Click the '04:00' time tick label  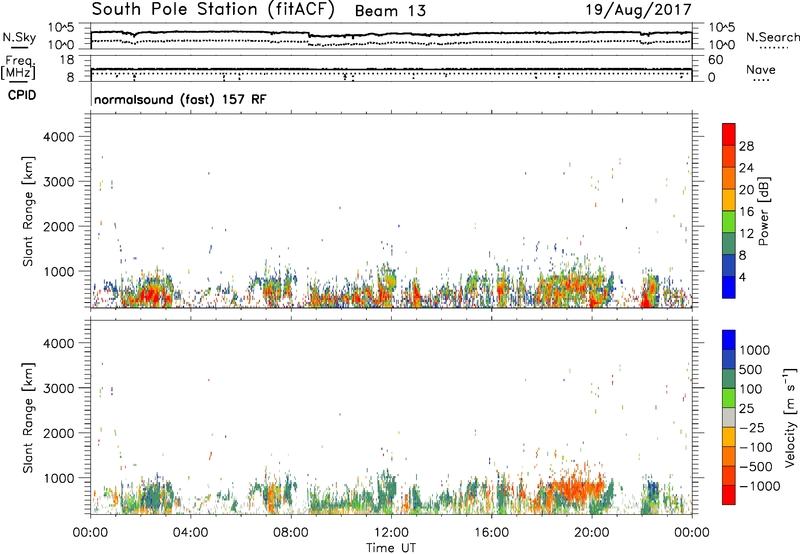pos(191,533)
